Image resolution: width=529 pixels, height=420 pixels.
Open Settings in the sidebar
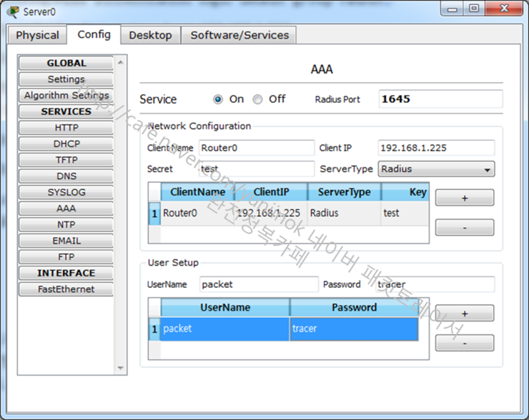[66, 79]
